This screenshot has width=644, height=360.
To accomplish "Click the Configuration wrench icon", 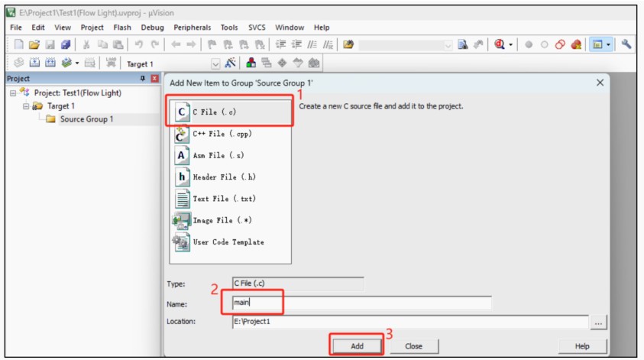I will tap(626, 45).
